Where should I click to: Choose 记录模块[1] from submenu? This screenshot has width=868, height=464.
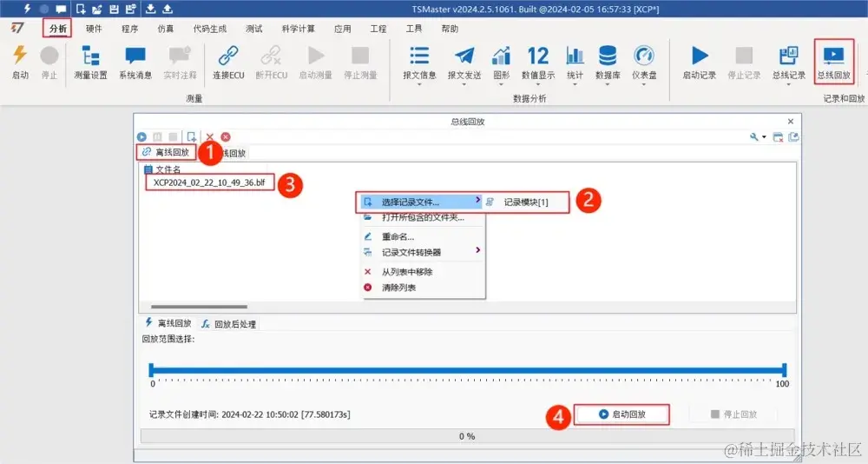[526, 202]
